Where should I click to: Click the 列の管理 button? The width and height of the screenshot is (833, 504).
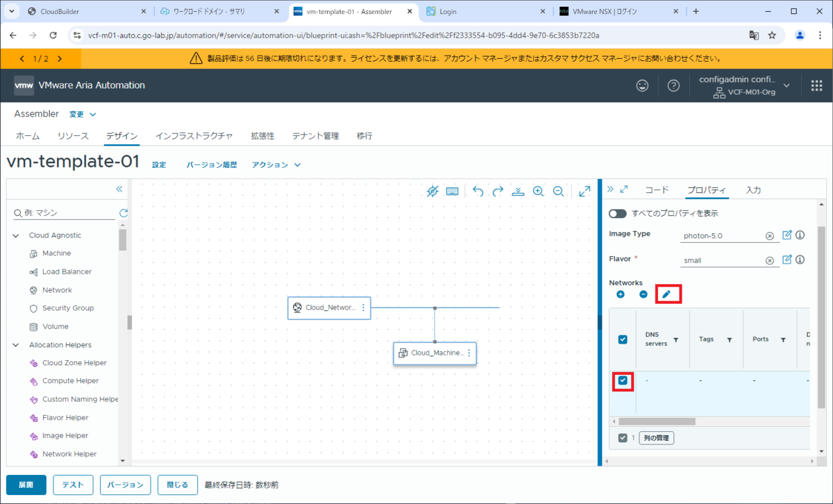pos(656,438)
